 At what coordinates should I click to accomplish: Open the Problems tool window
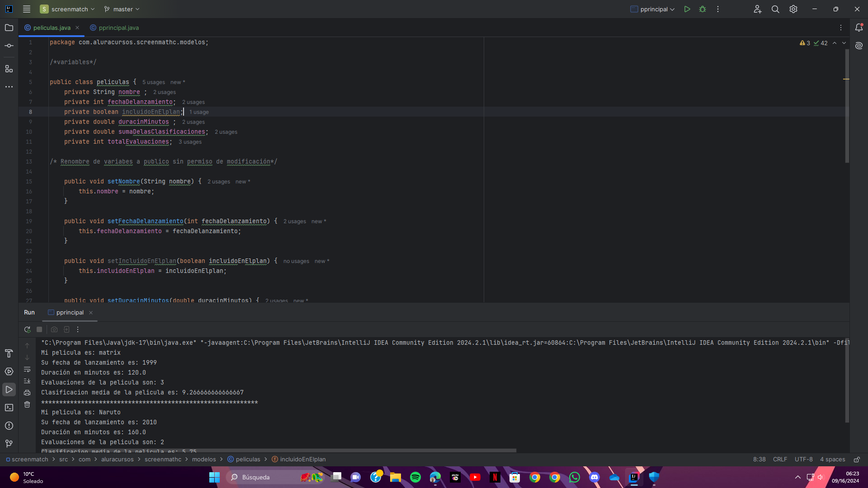pyautogui.click(x=9, y=426)
